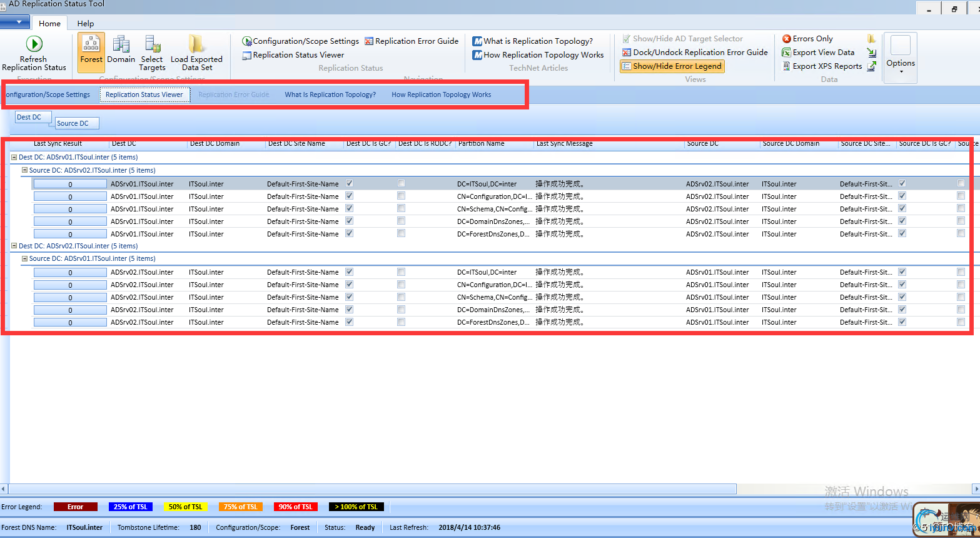Open What is Replication Topology article
Viewport: 980px width, 538px height.
pyautogui.click(x=533, y=41)
